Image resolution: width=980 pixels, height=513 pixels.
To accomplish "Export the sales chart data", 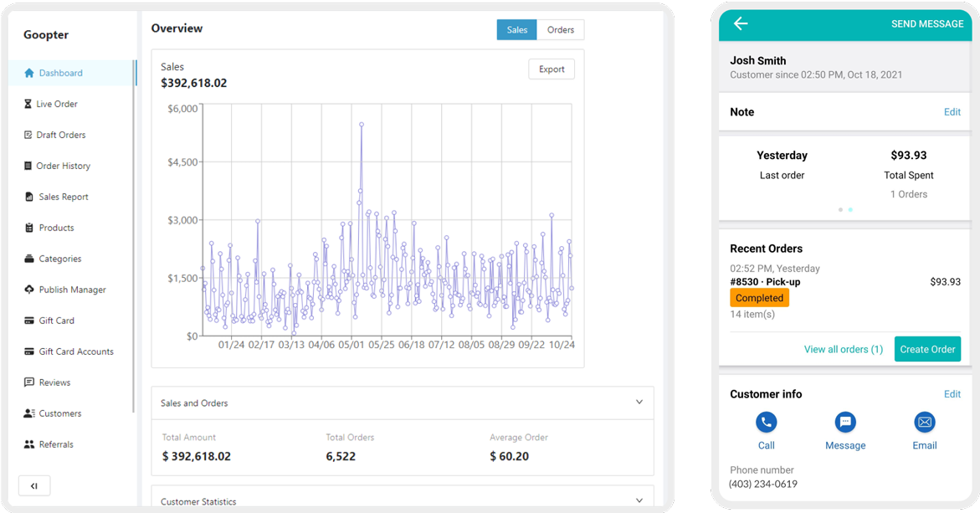I will click(x=552, y=69).
